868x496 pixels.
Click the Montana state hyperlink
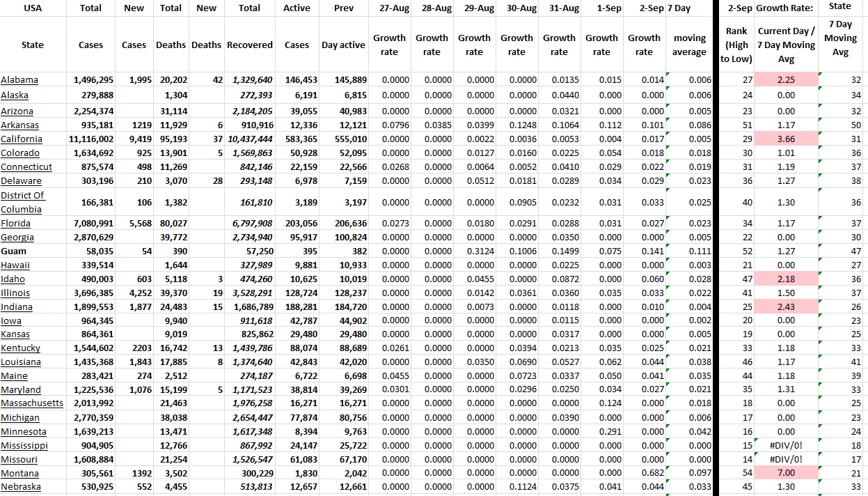[x=20, y=473]
